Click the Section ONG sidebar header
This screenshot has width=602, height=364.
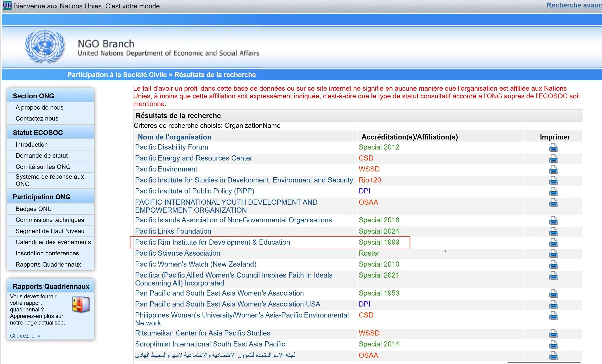click(50, 96)
